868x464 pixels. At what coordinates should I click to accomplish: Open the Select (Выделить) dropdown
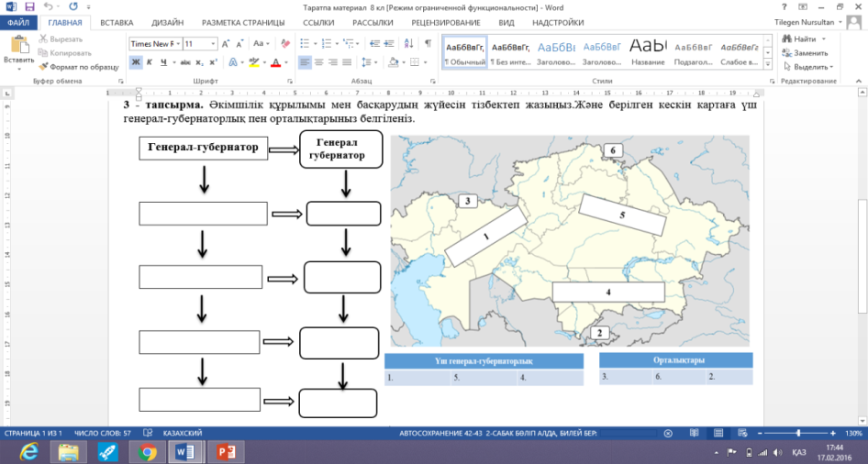tap(808, 67)
